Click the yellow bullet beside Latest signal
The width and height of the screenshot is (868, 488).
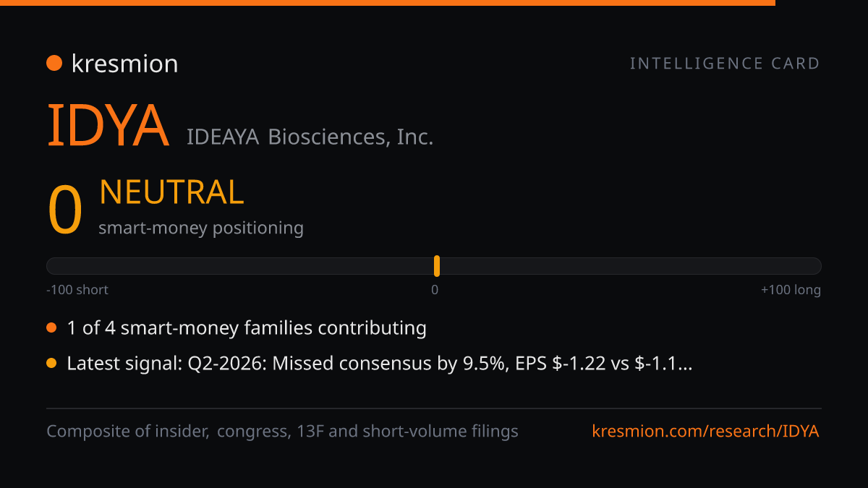point(51,364)
